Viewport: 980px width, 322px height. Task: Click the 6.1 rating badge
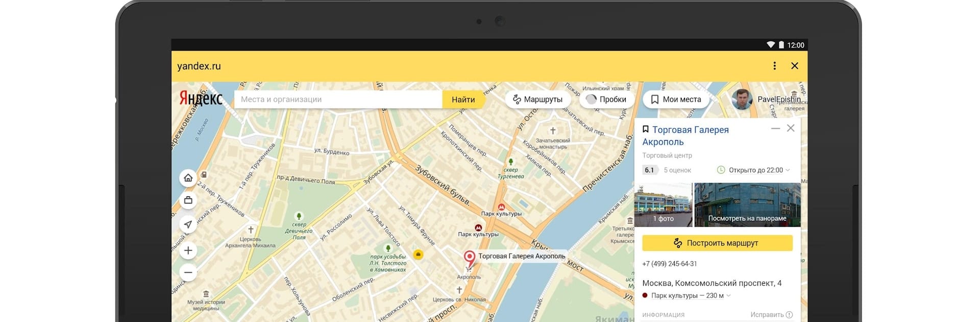tap(649, 170)
